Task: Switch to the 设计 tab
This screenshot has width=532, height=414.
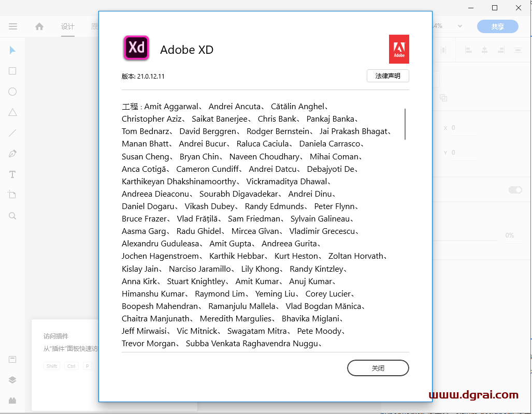Action: click(67, 26)
